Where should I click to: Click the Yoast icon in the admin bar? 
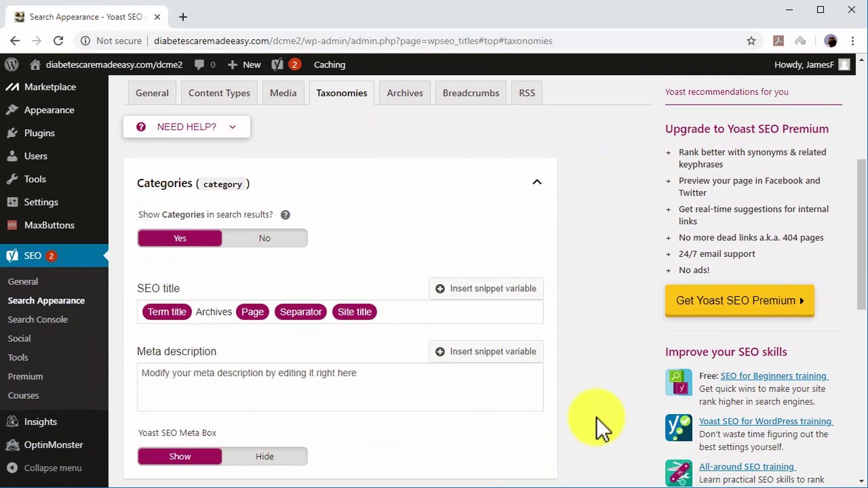point(277,64)
